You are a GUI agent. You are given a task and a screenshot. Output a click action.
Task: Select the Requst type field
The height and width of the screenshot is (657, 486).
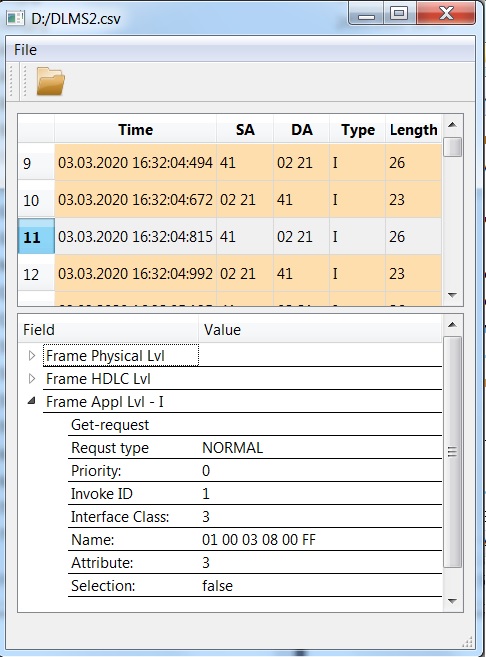click(x=110, y=448)
